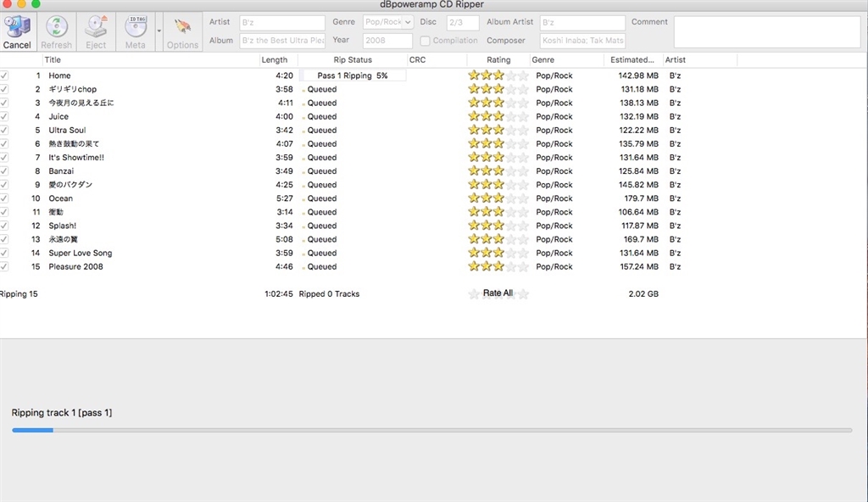
Task: Eject the CD using Eject icon
Action: (x=96, y=32)
